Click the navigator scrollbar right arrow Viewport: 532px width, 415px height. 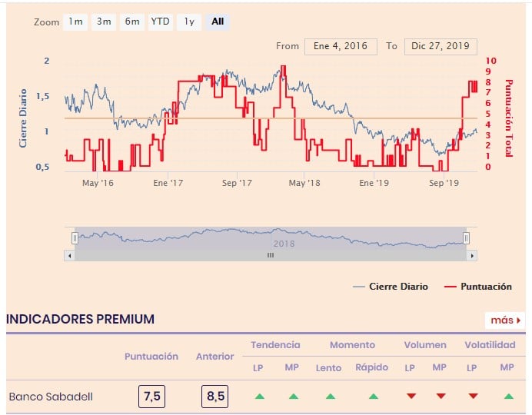(472, 256)
